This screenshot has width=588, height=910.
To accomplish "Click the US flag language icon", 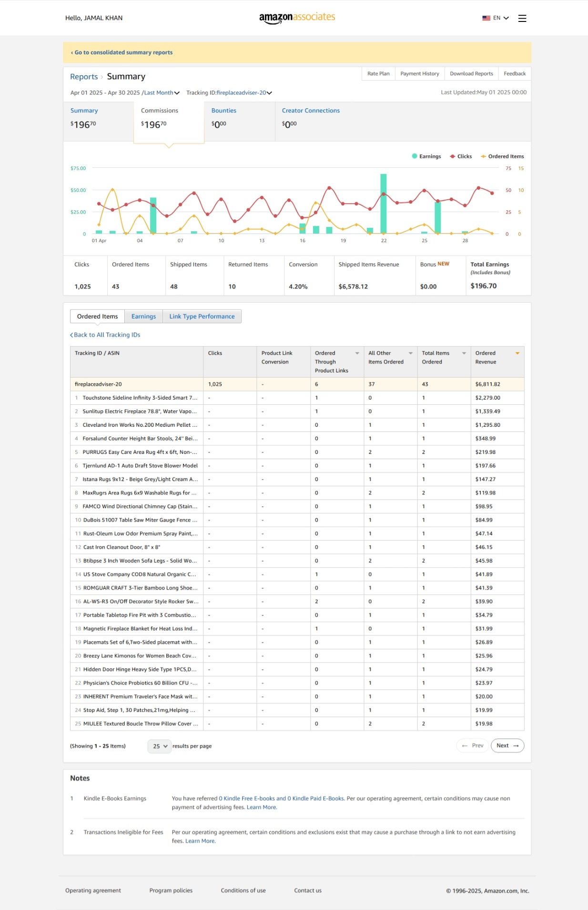I will pos(486,18).
